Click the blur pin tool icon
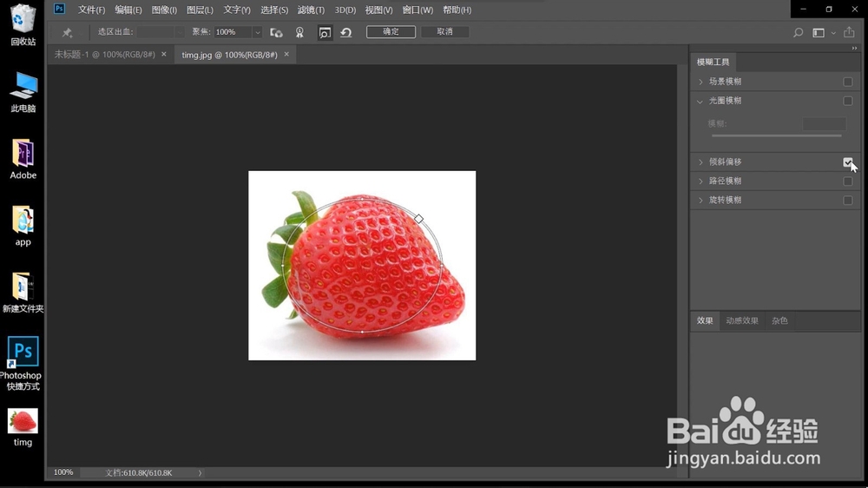Screen dimensions: 868x488 click(x=67, y=32)
